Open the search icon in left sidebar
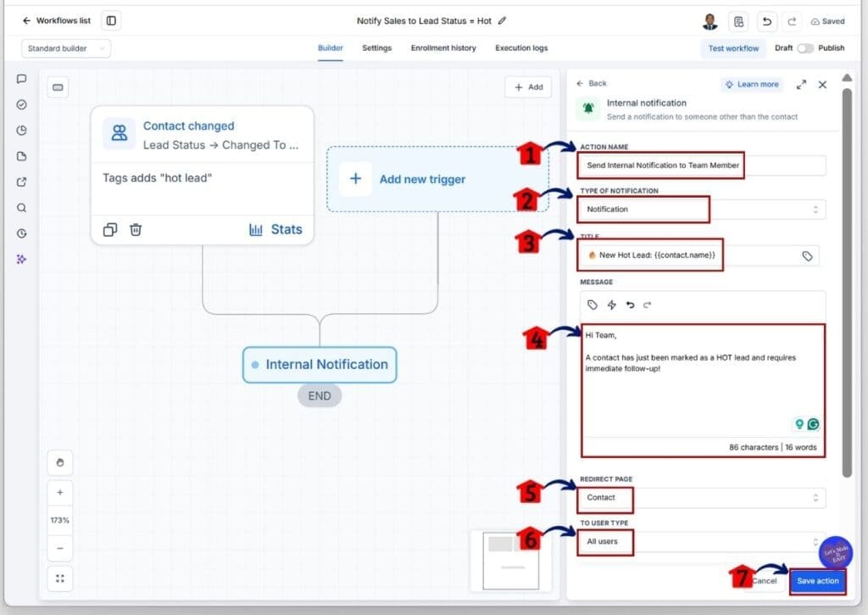This screenshot has width=868, height=615. [21, 208]
